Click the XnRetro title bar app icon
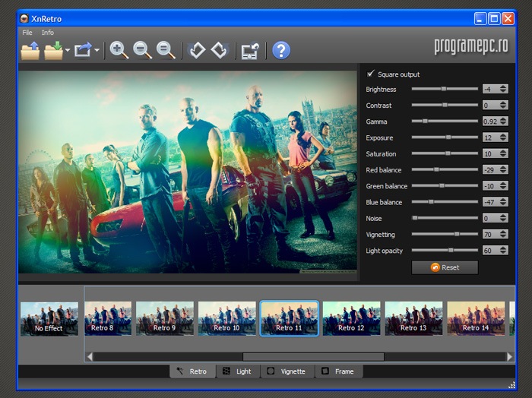 [x=24, y=18]
